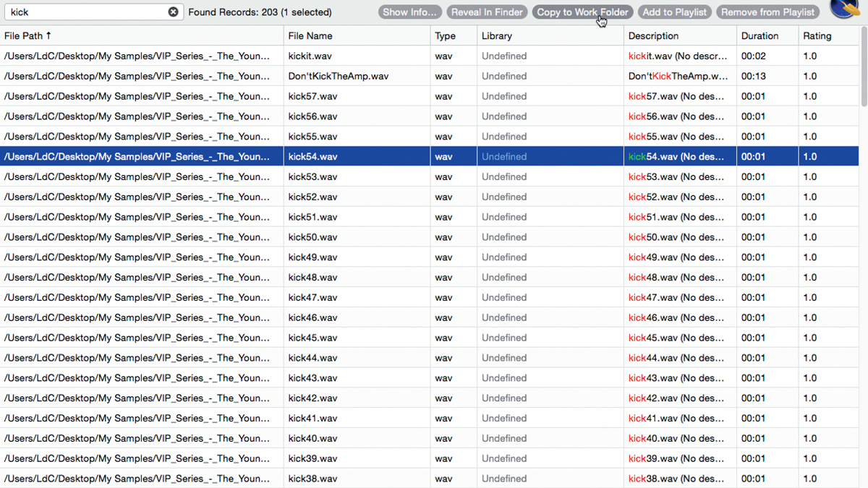Viewport: 868px width, 488px height.
Task: Select file name kick57.wav
Action: tap(312, 96)
